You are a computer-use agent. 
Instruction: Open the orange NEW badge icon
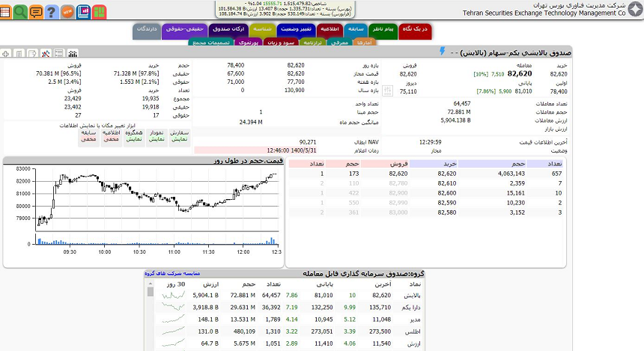click(x=67, y=12)
